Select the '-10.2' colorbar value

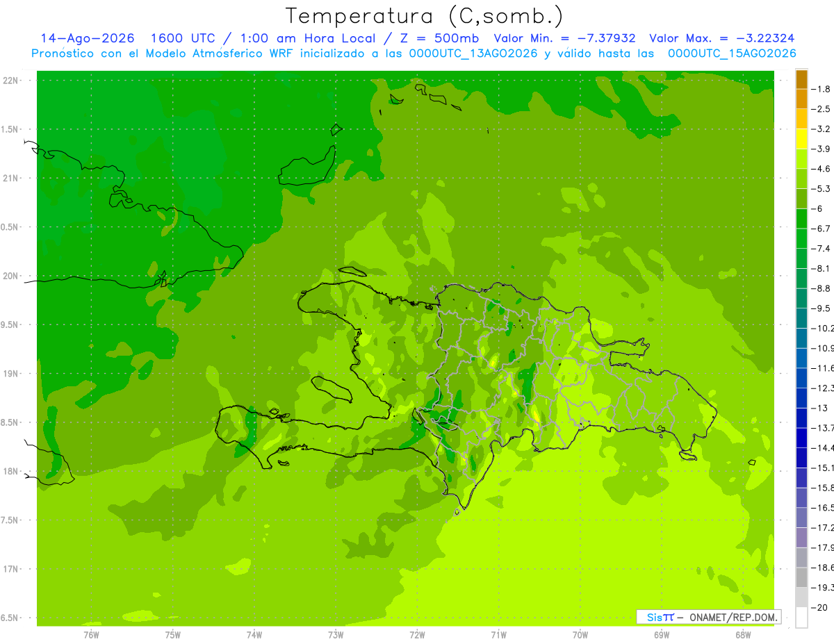[x=823, y=328]
